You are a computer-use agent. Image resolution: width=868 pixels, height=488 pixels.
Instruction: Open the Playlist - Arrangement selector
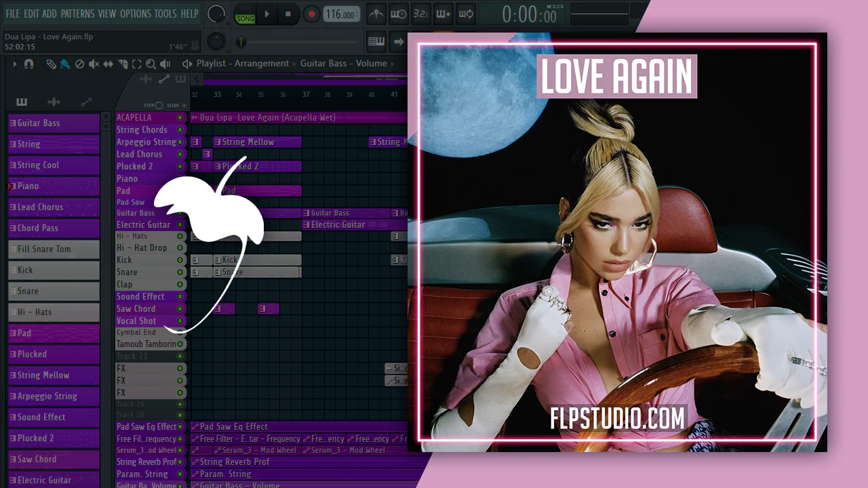(x=243, y=64)
